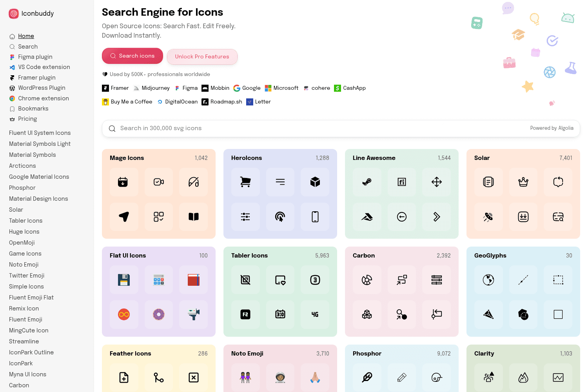Image resolution: width=588 pixels, height=392 pixels.
Task: Go to Search in the sidebar
Action: [x=28, y=47]
